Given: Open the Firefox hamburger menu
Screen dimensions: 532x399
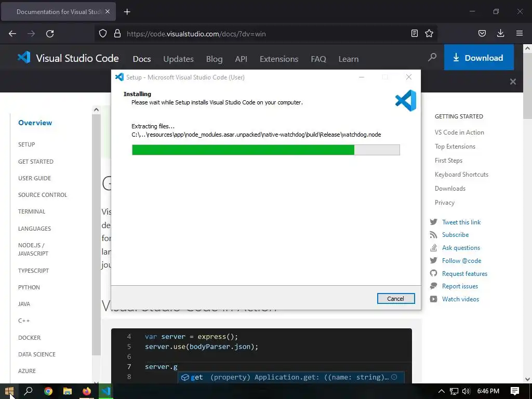Looking at the screenshot, I should point(520,33).
